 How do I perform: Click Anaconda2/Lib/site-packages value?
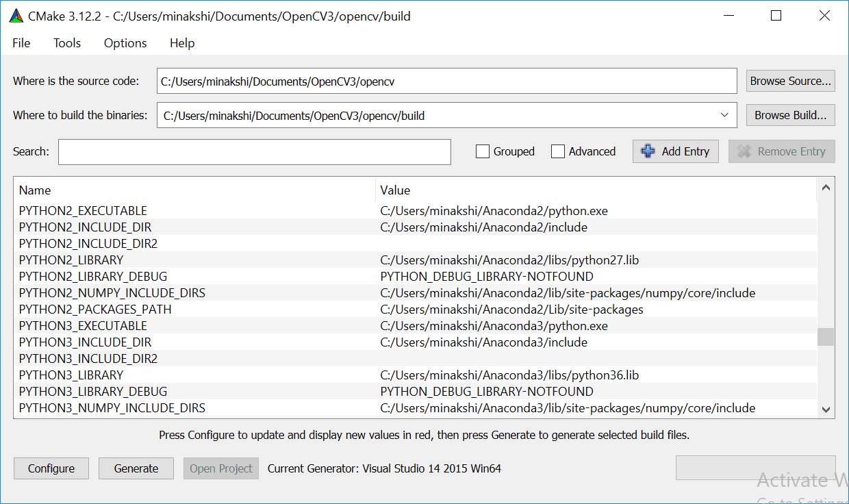coord(512,309)
